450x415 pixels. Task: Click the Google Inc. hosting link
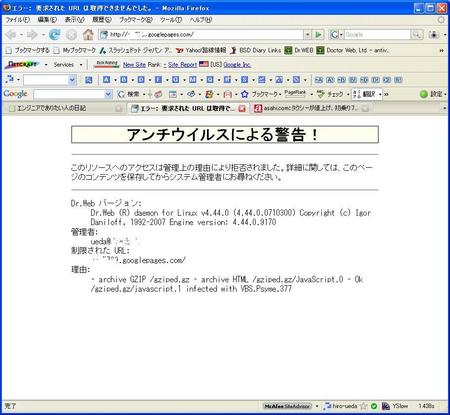[x=237, y=65]
